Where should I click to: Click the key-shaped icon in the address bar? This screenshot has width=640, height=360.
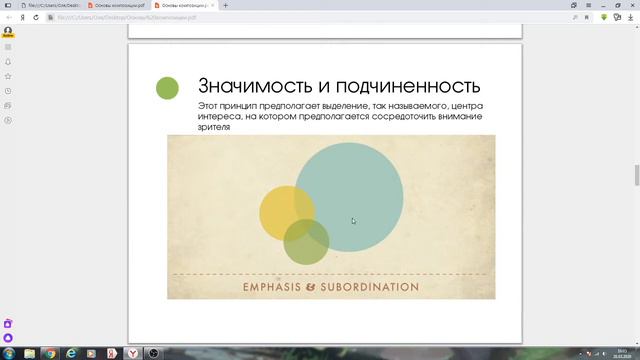click(x=575, y=18)
